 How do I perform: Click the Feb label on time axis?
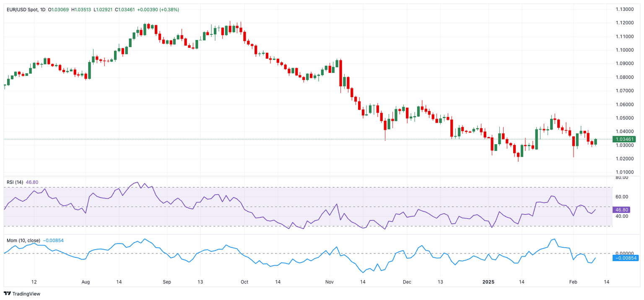tap(573, 282)
